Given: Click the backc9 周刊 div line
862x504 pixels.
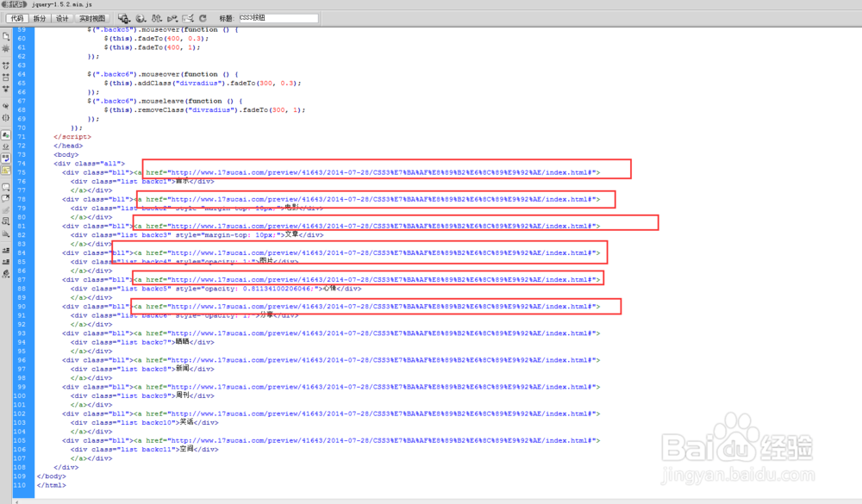Looking at the screenshot, I should tap(142, 395).
